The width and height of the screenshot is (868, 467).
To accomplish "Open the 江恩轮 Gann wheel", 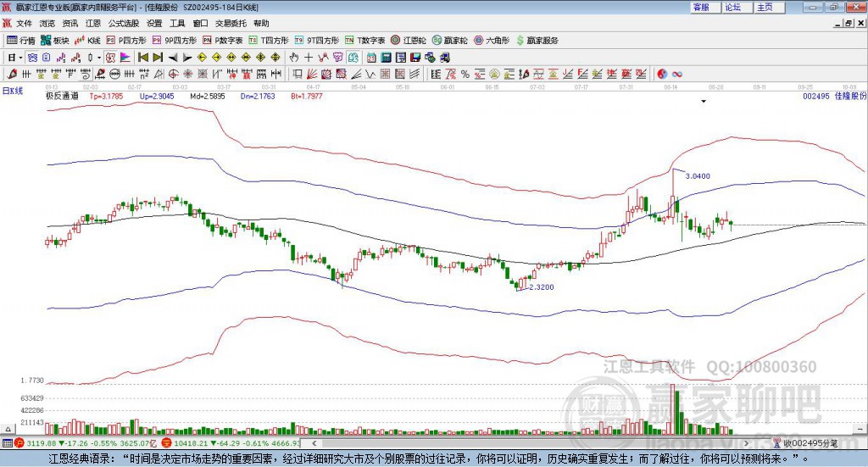I will [409, 41].
